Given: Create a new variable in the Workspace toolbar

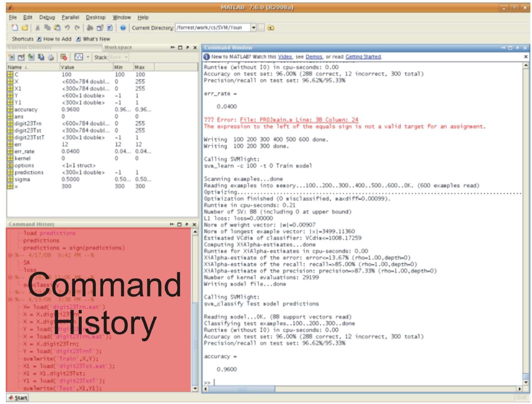Looking at the screenshot, I should [x=11, y=57].
